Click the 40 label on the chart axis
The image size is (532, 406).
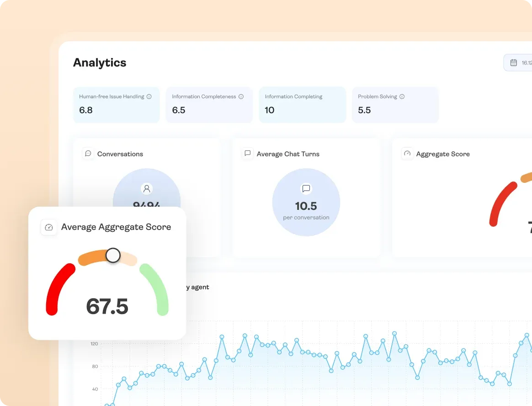click(x=95, y=389)
